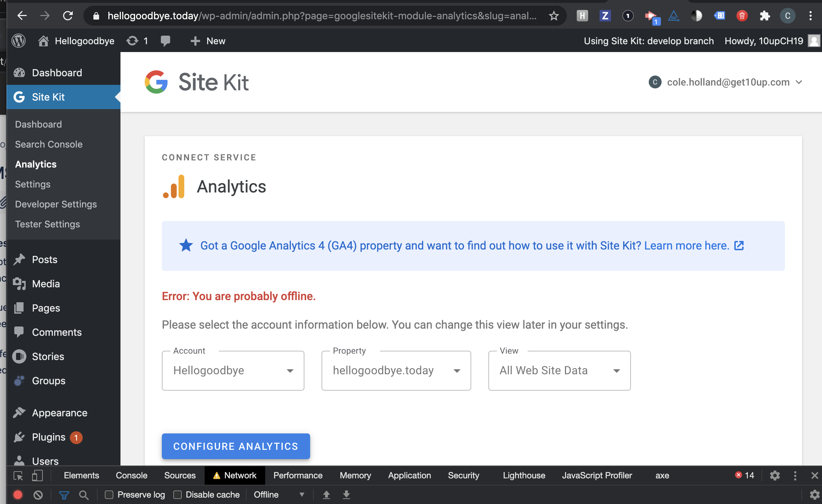
Task: Click New in the WordPress admin bar
Action: pyautogui.click(x=208, y=41)
